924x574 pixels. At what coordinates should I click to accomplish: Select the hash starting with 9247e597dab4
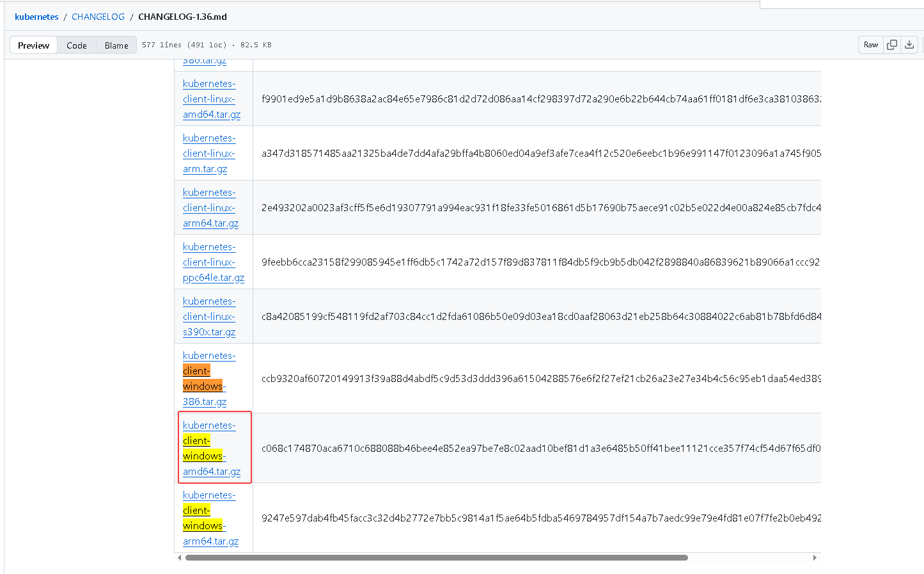[x=541, y=518]
